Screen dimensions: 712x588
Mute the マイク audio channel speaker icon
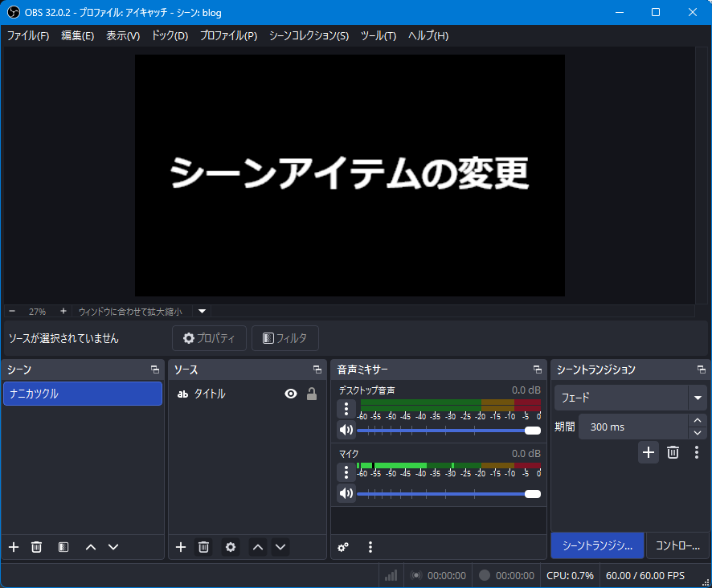346,494
